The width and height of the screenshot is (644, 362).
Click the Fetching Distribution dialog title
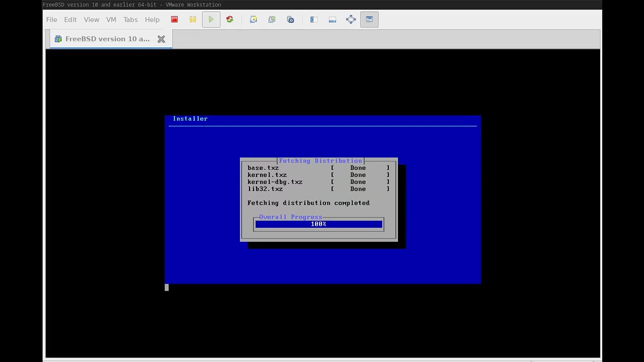coord(320,161)
